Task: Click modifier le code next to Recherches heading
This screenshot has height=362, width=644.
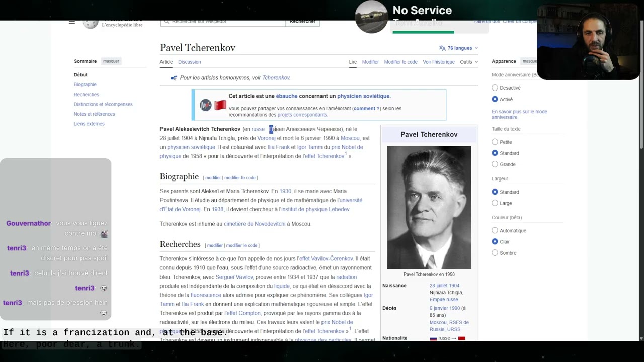Action: [x=242, y=246]
